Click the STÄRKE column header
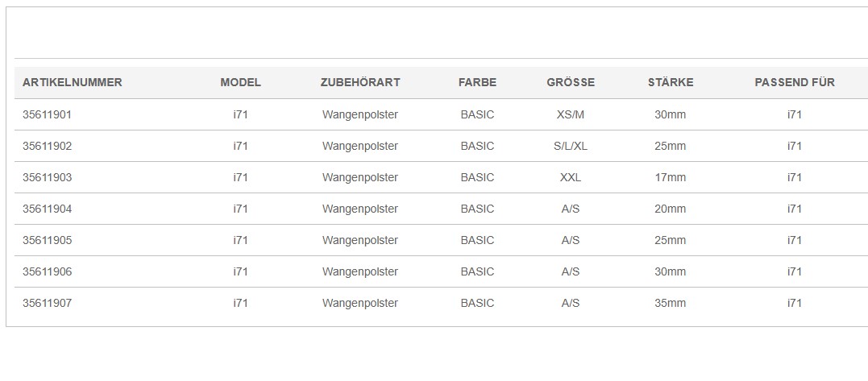The image size is (868, 381). 671,82
